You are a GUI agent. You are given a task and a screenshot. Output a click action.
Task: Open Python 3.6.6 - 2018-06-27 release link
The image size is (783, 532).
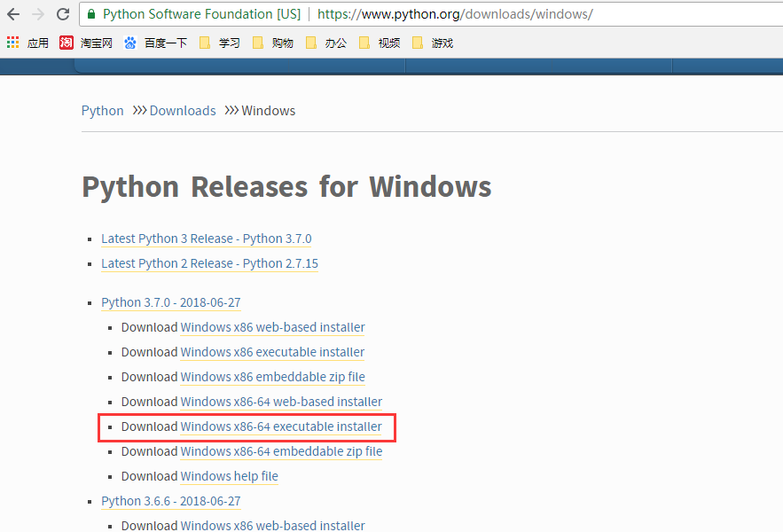[171, 501]
